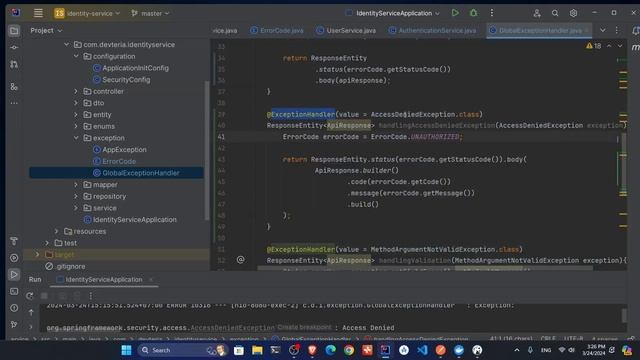Expand the dto package
Viewport: 640px width, 360px height.
click(76, 103)
